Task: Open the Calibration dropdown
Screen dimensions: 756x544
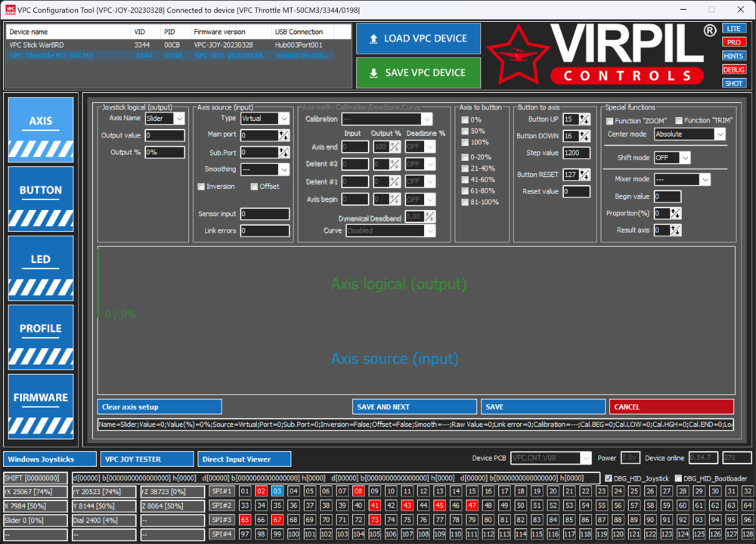Action: coord(426,119)
